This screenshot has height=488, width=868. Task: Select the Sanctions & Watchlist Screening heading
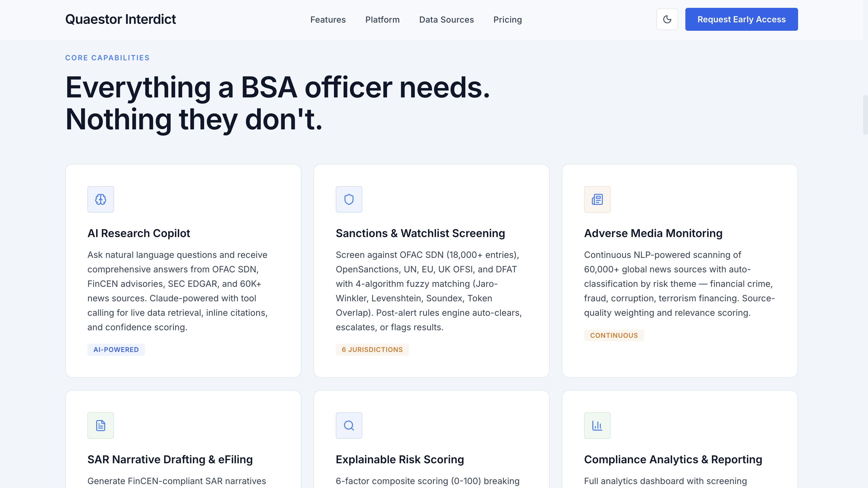point(420,233)
